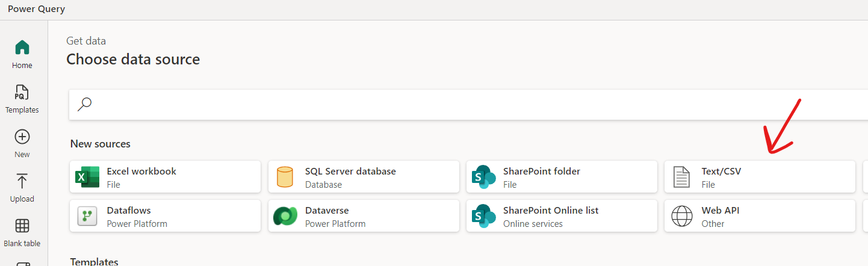Pick the Web API Other source label
The width and height of the screenshot is (868, 266).
(720, 211)
